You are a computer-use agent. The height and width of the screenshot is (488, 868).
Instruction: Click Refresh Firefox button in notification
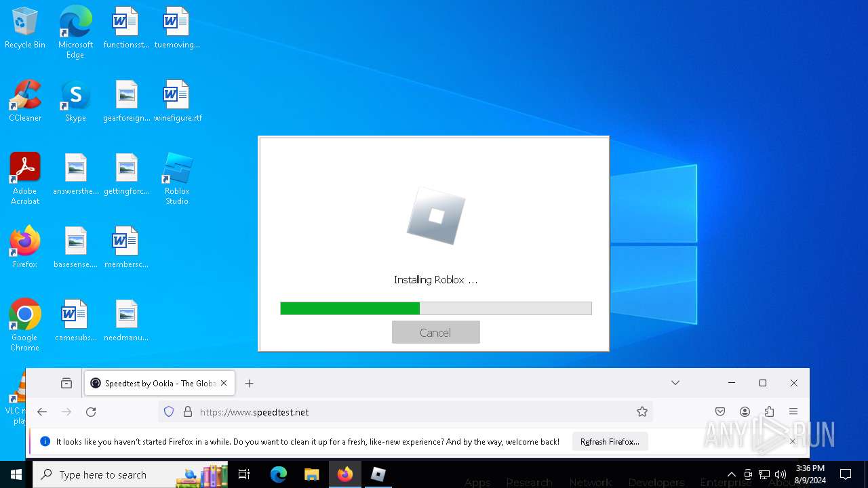pos(610,441)
